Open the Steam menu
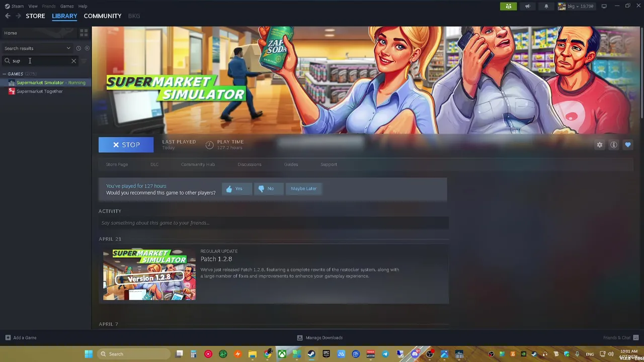The height and width of the screenshot is (362, 644). 14,6
